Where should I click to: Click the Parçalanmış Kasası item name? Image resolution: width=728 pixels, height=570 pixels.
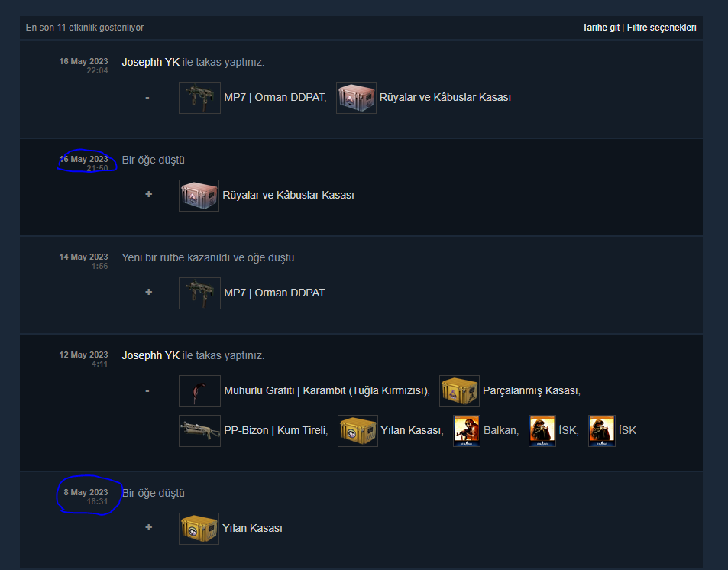(531, 390)
